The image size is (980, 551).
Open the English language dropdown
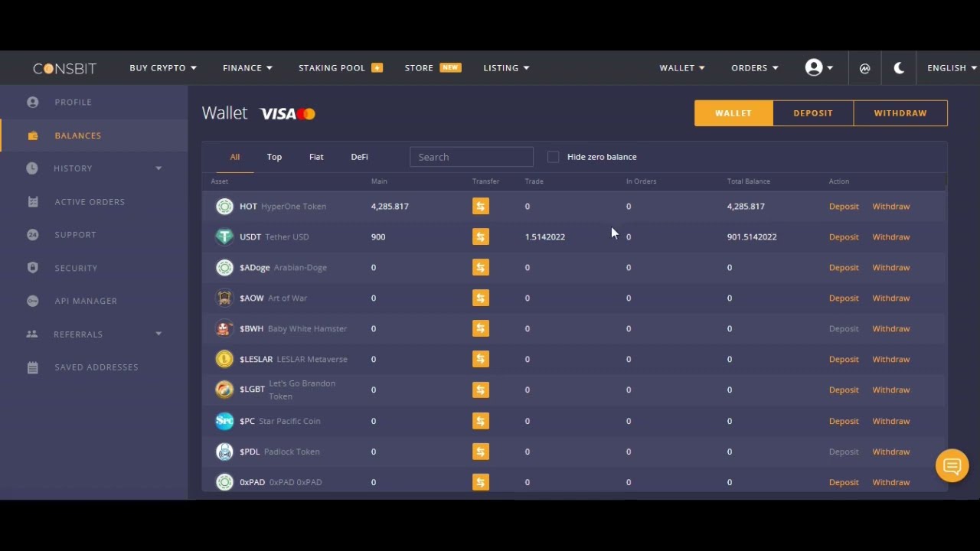pyautogui.click(x=952, y=68)
